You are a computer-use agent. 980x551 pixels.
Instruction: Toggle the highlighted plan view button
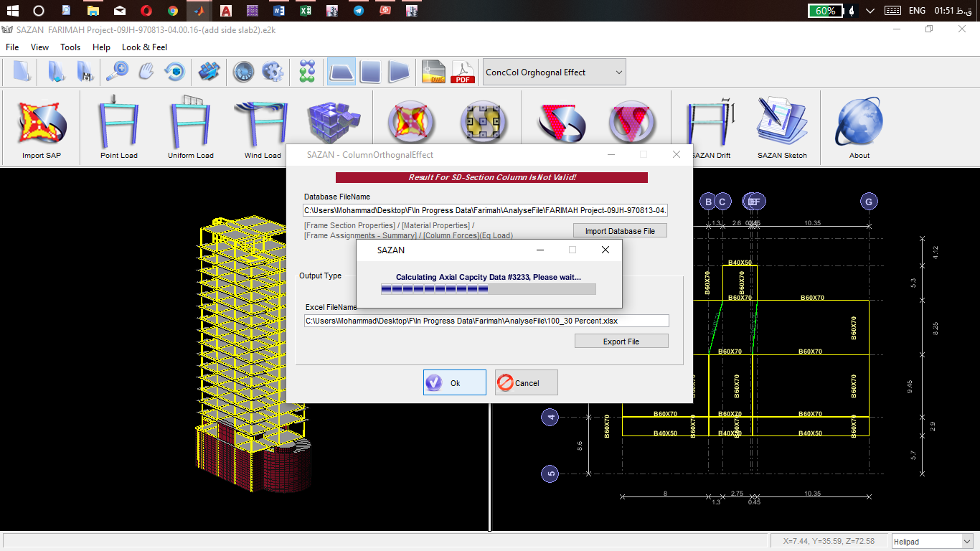click(341, 72)
